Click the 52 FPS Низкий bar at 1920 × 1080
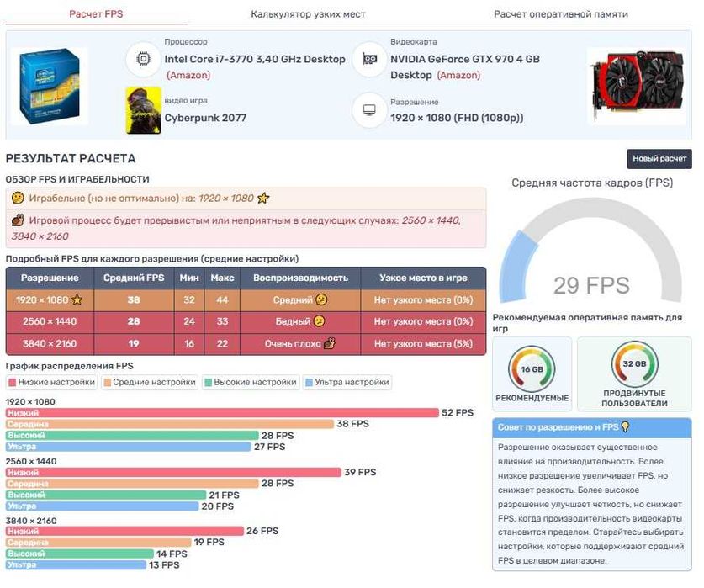The height and width of the screenshot is (588, 704). click(x=222, y=413)
